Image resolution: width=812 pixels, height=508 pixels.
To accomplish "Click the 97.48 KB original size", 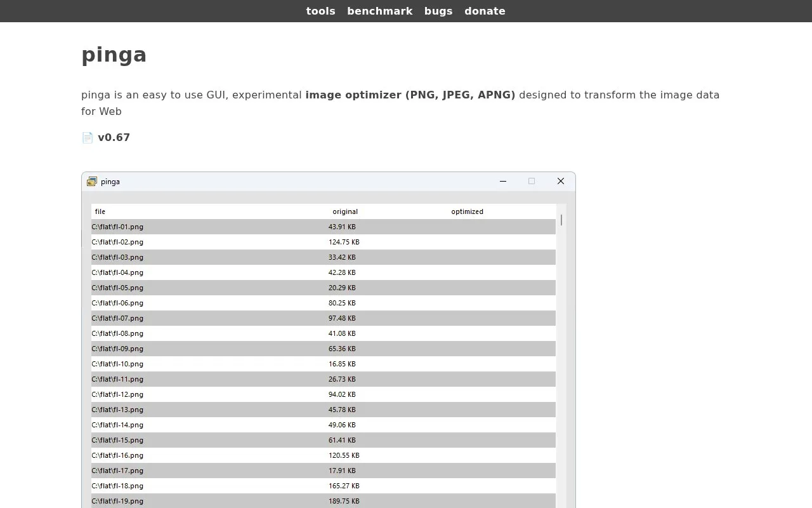I will [x=342, y=318].
